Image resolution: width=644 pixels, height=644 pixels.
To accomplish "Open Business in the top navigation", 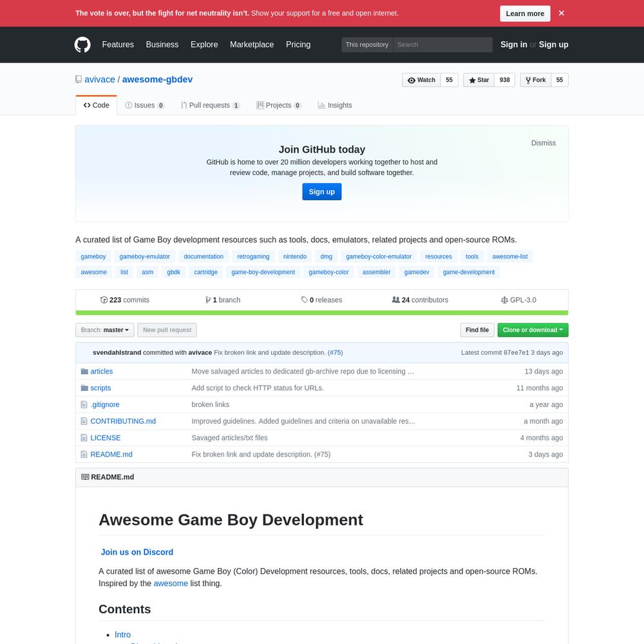I will coord(162,44).
